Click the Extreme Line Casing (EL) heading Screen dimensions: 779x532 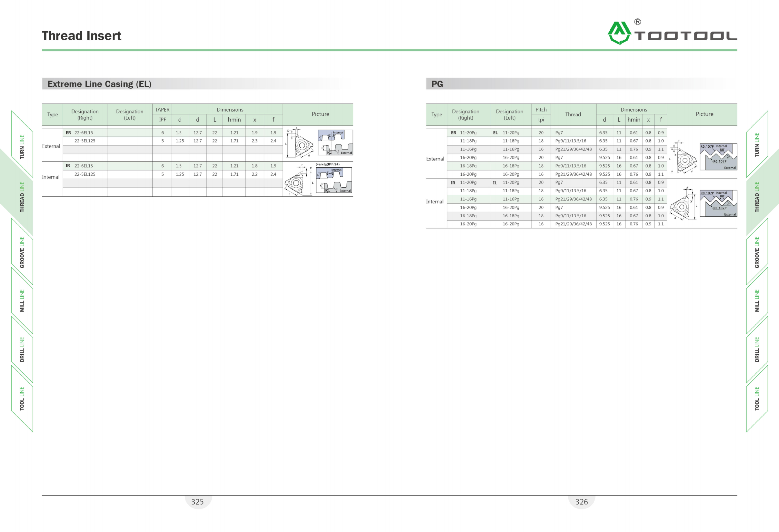click(99, 84)
